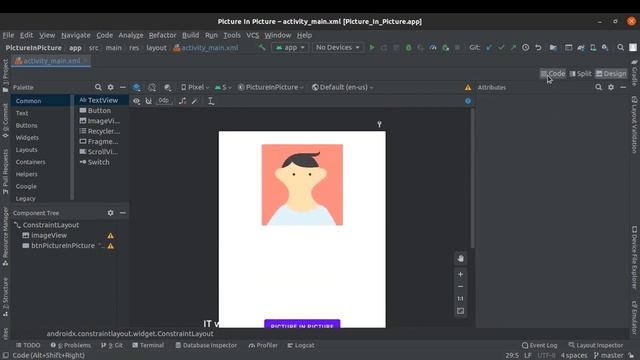640x360 pixels.
Task: Zoom to fit screen icon
Action: [x=460, y=311]
